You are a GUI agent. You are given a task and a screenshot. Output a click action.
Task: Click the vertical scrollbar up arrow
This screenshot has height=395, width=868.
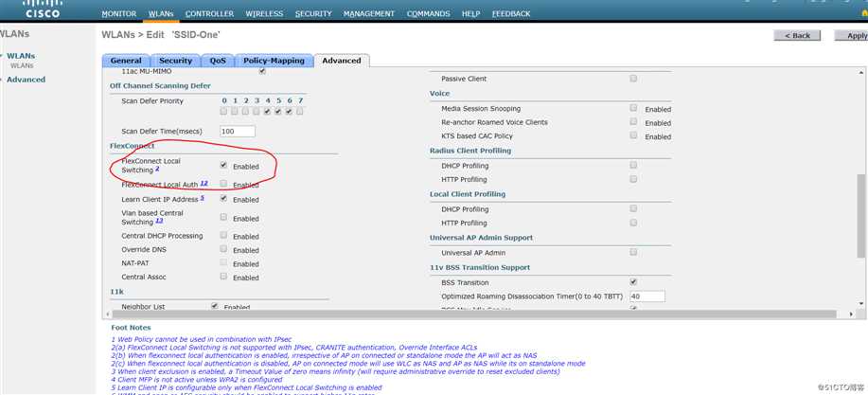(861, 73)
